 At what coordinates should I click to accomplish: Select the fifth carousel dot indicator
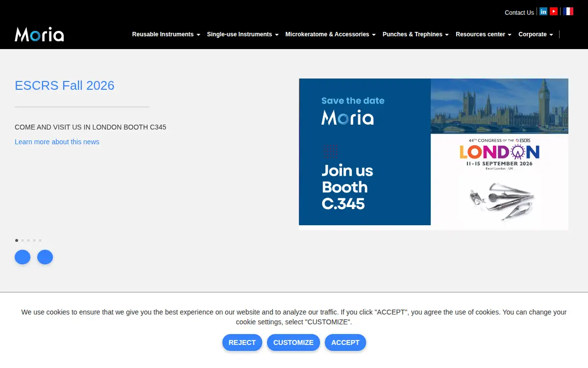click(40, 240)
